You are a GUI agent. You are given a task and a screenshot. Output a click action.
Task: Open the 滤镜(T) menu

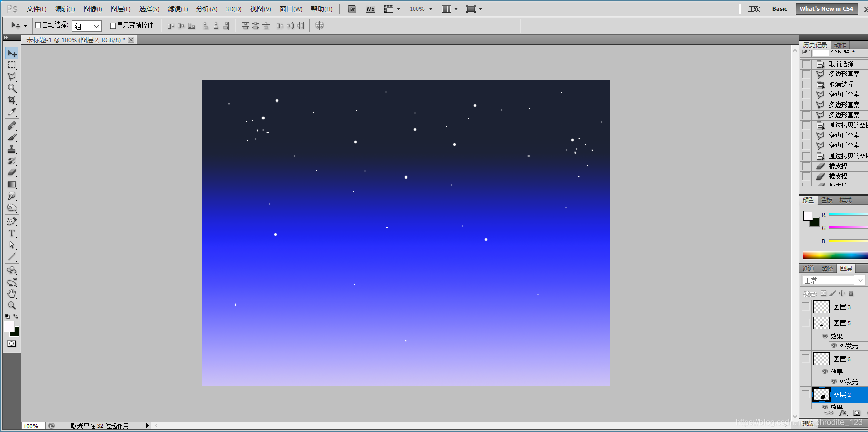click(177, 9)
